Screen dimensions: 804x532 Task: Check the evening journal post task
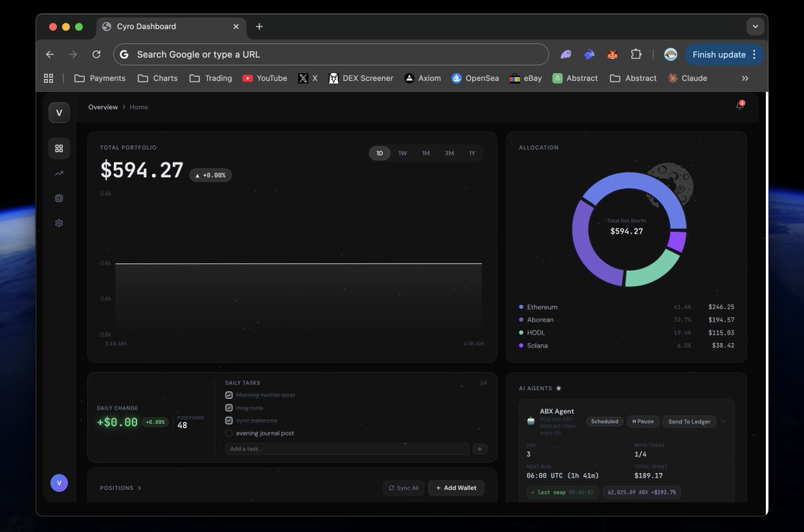tap(229, 434)
